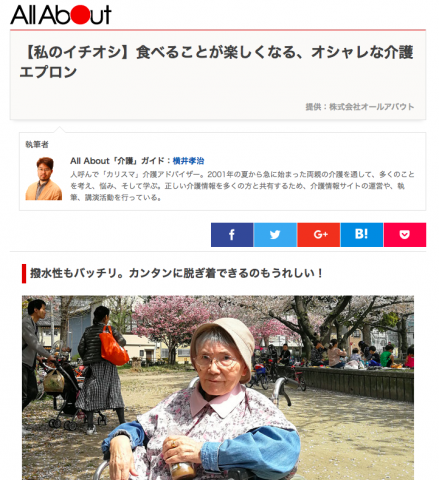
Task: Share via the Google+ button
Action: 318,235
